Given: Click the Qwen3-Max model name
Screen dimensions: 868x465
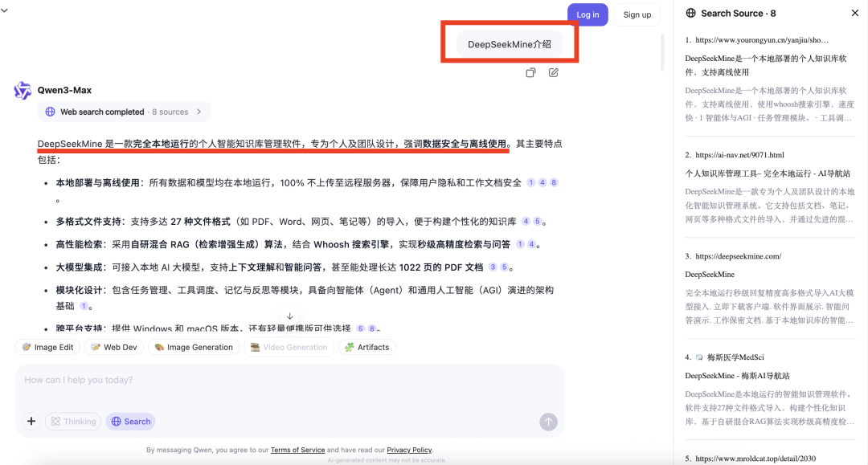Looking at the screenshot, I should [64, 90].
